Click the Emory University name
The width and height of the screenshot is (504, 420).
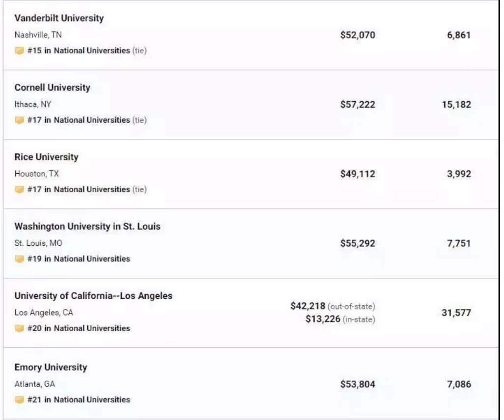[x=51, y=367]
